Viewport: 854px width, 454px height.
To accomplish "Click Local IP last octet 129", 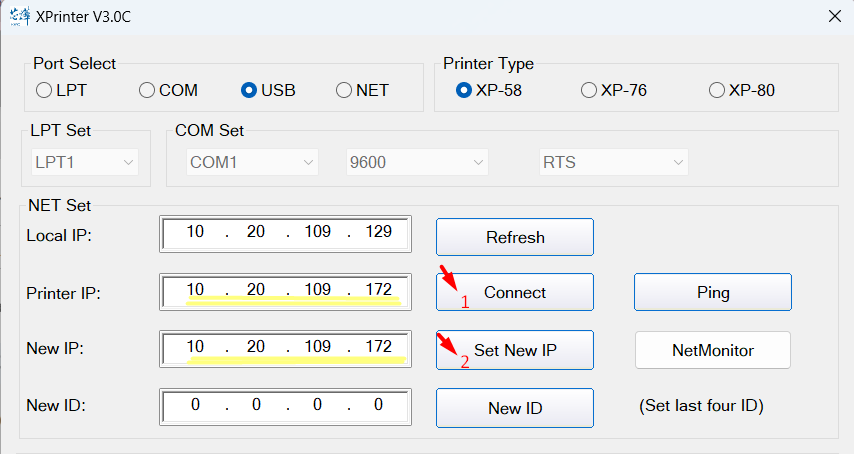I will [379, 232].
